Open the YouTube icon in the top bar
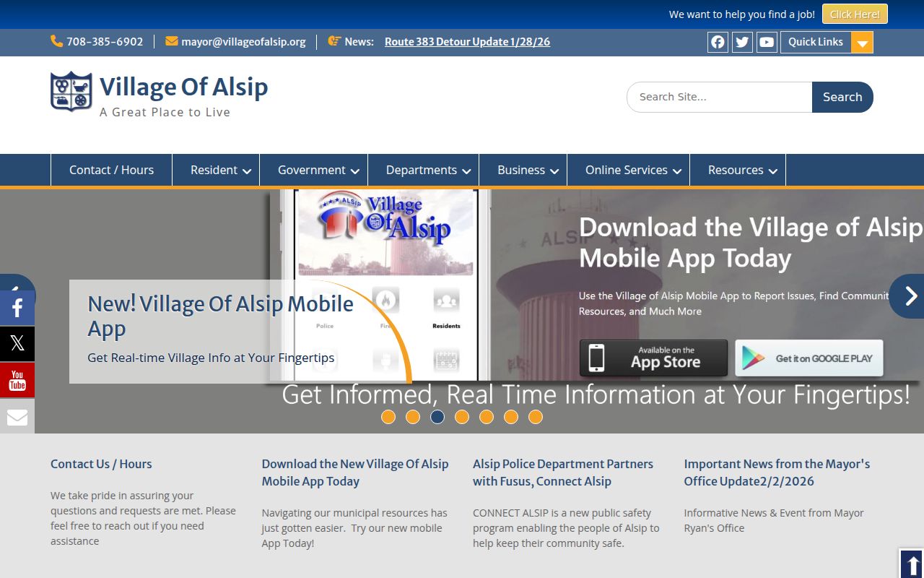The height and width of the screenshot is (578, 924). pos(767,42)
